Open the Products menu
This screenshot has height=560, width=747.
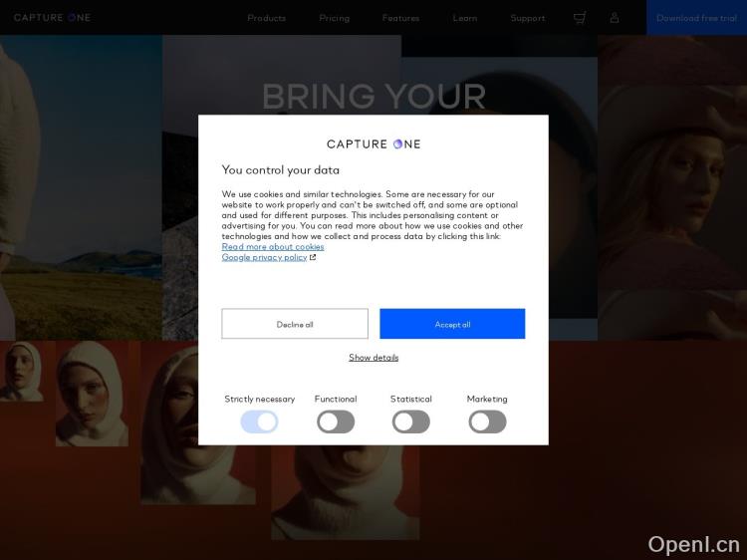(x=266, y=18)
